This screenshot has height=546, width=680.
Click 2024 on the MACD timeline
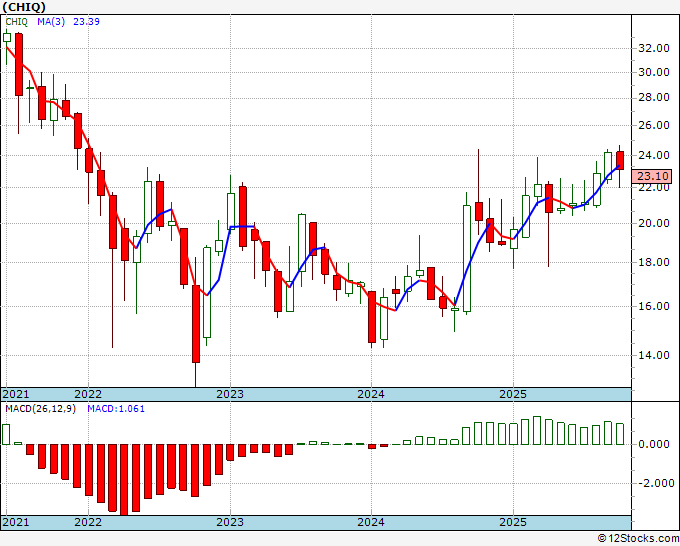[x=371, y=522]
